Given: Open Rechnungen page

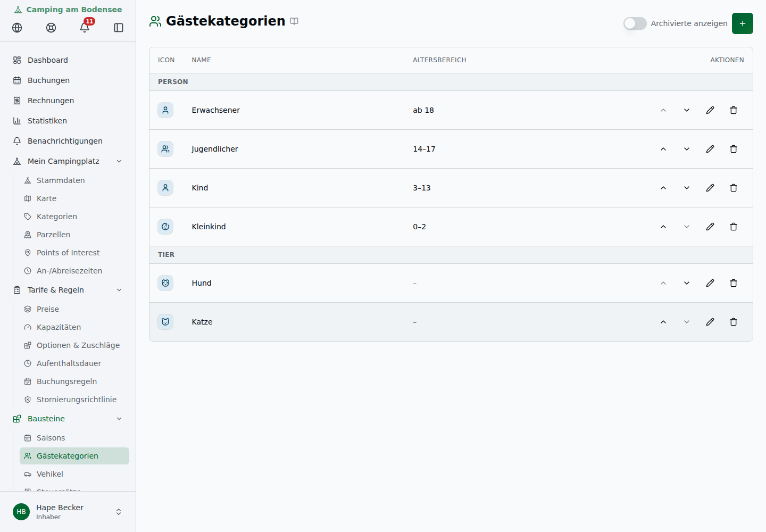Looking at the screenshot, I should coord(68,101).
